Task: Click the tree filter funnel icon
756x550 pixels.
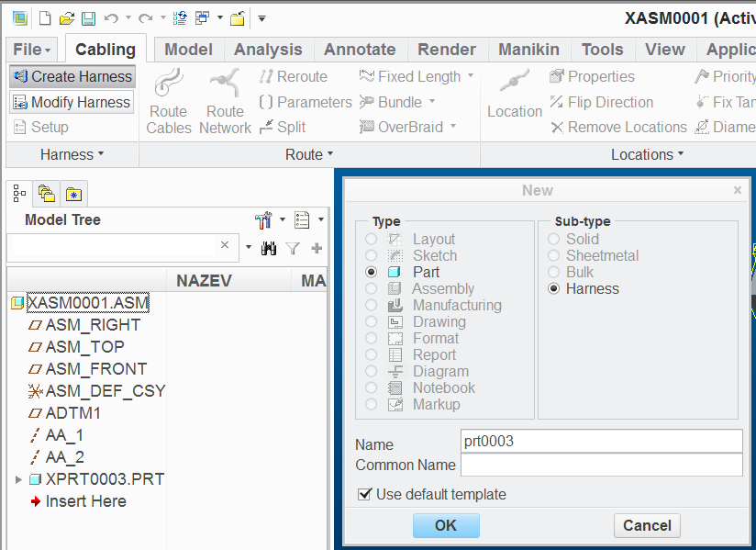Action: tap(293, 249)
